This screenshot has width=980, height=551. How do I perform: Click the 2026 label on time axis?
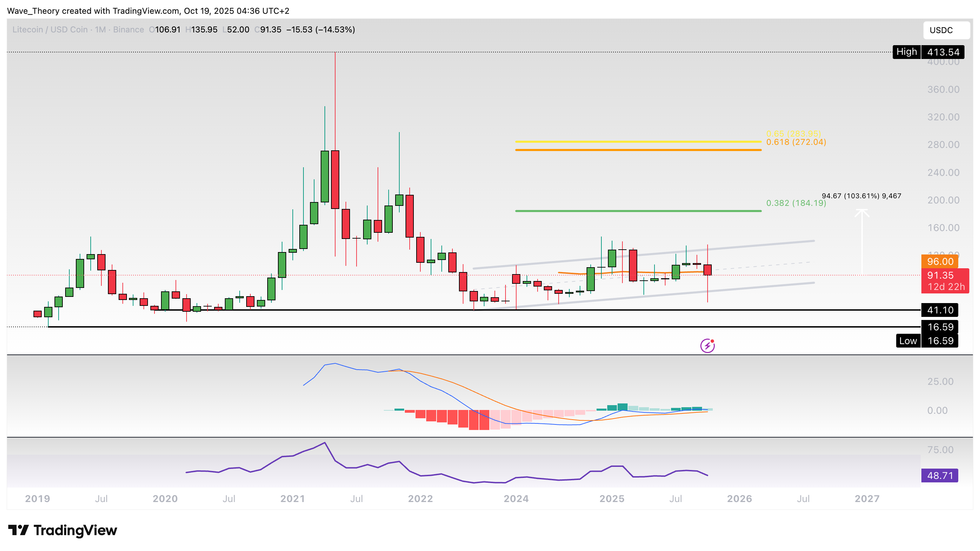(x=739, y=499)
